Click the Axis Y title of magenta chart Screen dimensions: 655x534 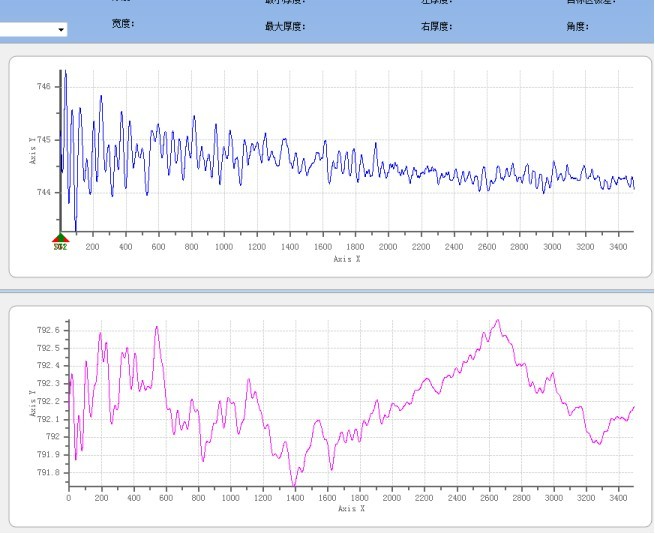click(33, 401)
